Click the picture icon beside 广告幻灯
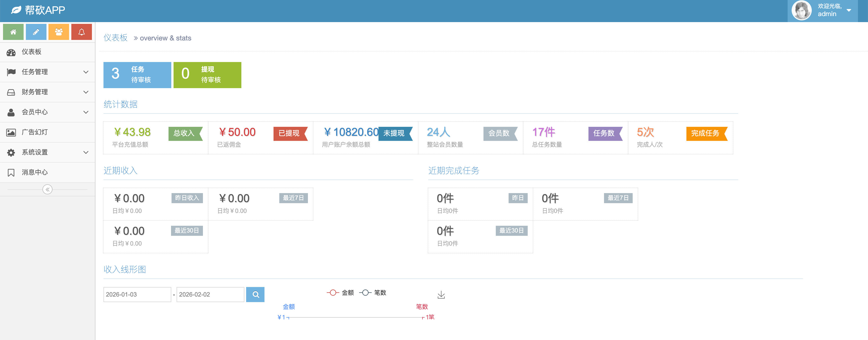868x340 pixels. pyautogui.click(x=11, y=132)
